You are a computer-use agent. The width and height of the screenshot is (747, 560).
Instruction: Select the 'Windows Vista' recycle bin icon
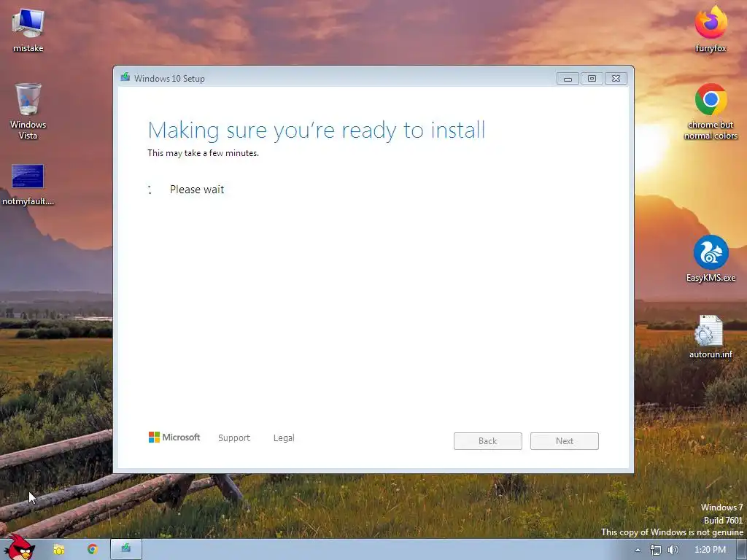[x=28, y=111]
